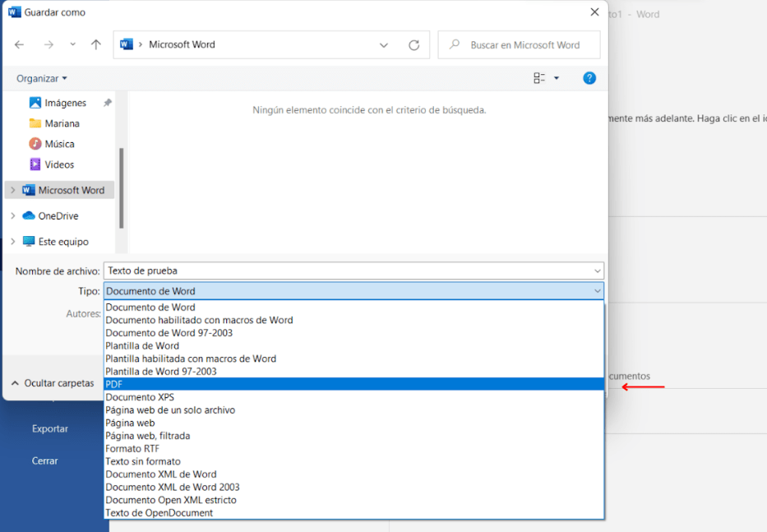Open the Organizar dropdown menu
The height and width of the screenshot is (532, 767).
(42, 78)
